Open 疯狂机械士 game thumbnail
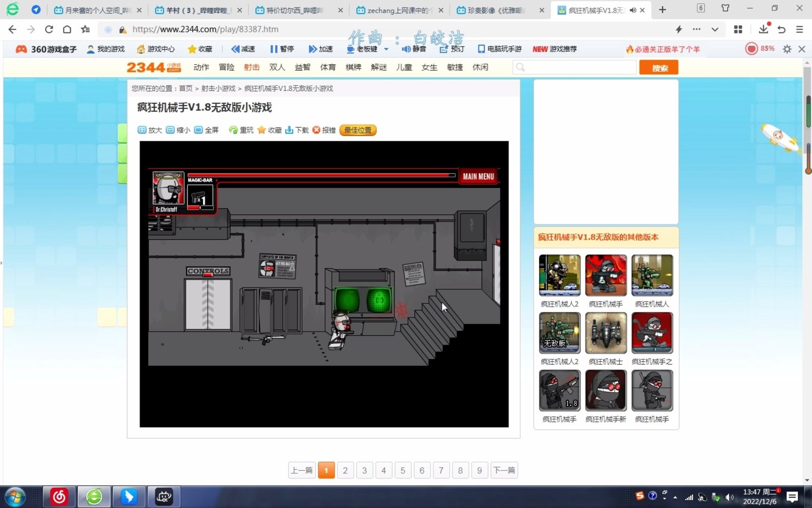 pos(606,333)
